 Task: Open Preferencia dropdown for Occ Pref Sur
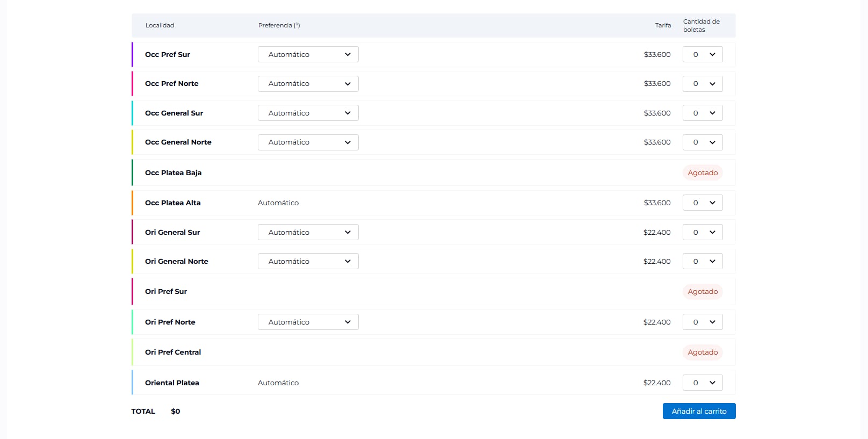click(308, 54)
